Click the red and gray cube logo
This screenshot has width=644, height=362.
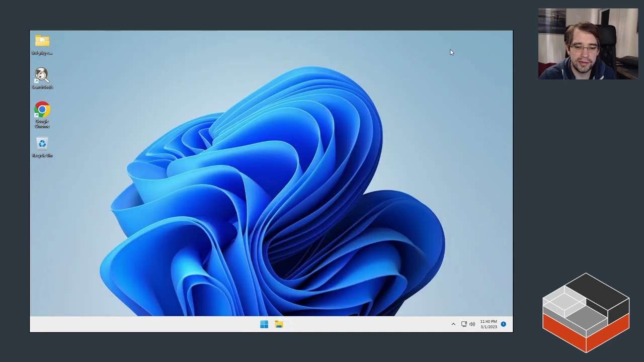point(586,313)
